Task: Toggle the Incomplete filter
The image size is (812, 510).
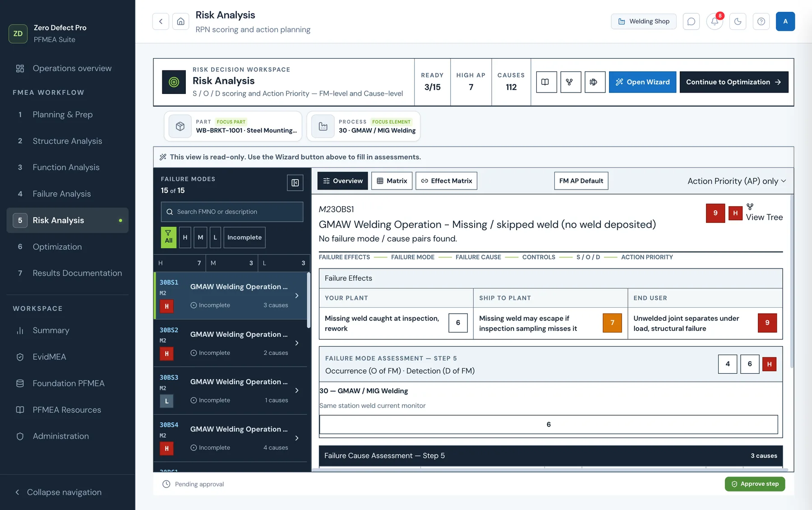Action: [245, 237]
